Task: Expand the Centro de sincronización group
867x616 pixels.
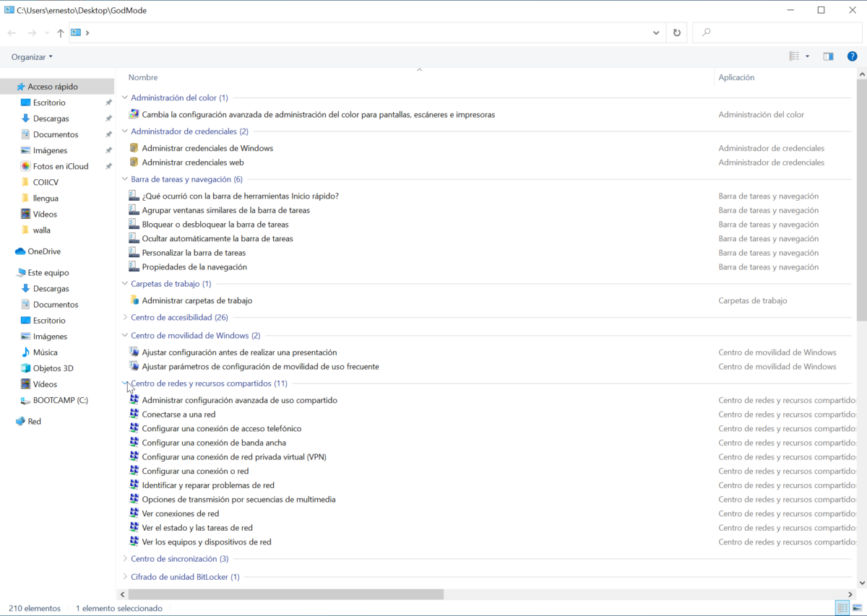Action: click(125, 559)
